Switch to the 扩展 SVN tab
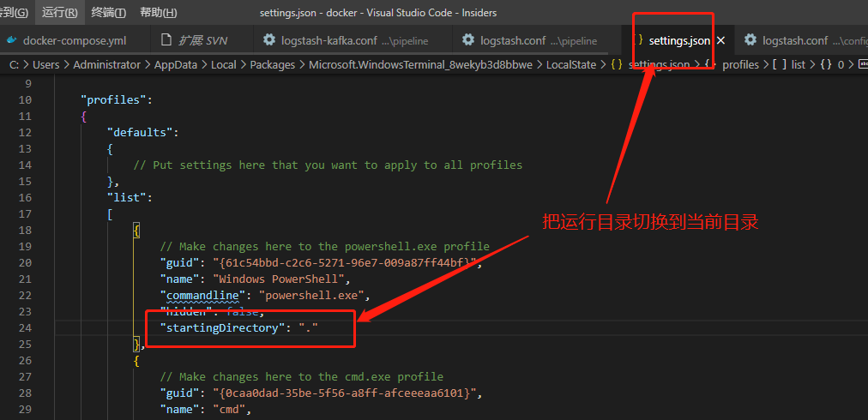The height and width of the screenshot is (420, 868). click(202, 40)
